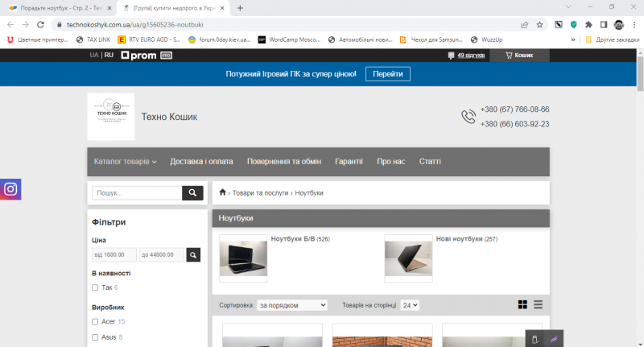Open the Сортировка dropdown
Viewport: 644px width, 347px height.
[x=292, y=305]
